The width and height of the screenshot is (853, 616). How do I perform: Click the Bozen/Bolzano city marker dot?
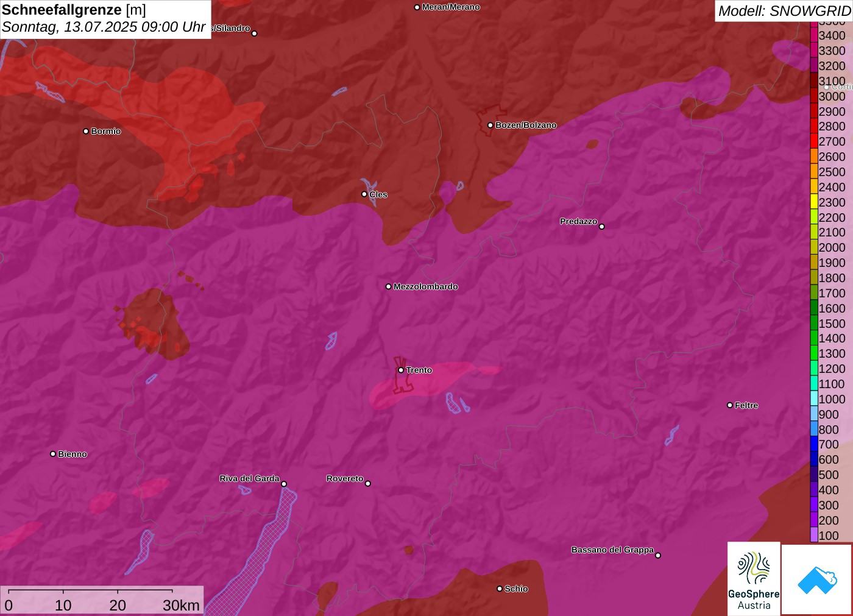[490, 125]
